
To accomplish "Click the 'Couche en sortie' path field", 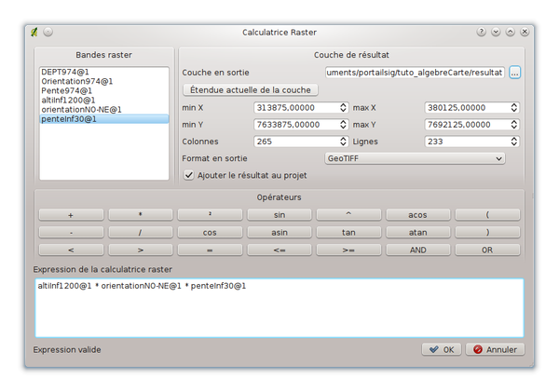I will point(415,72).
